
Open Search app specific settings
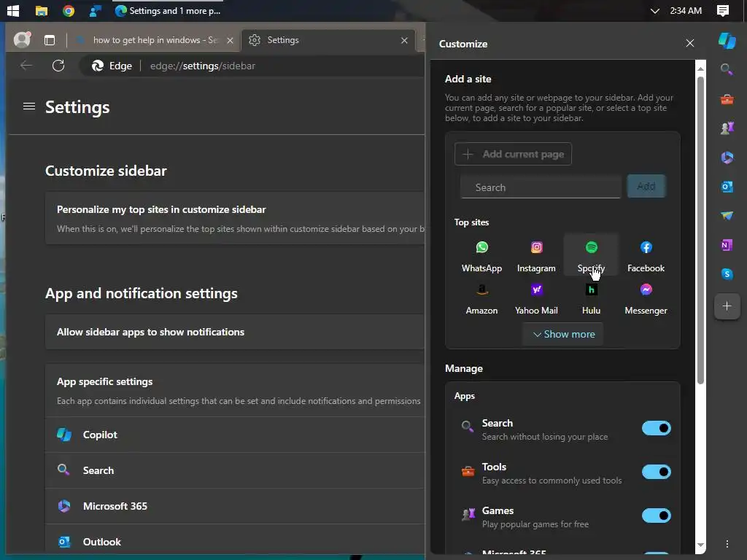pyautogui.click(x=235, y=470)
